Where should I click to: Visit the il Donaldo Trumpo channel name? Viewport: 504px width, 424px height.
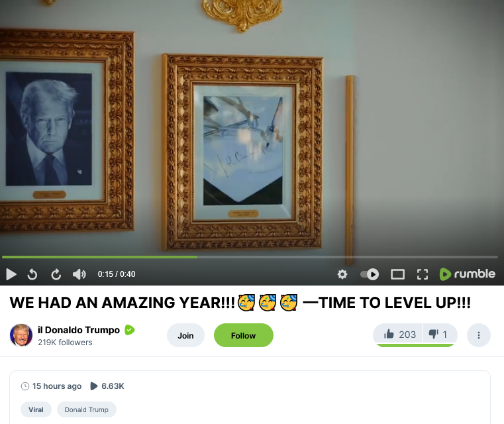pos(79,330)
